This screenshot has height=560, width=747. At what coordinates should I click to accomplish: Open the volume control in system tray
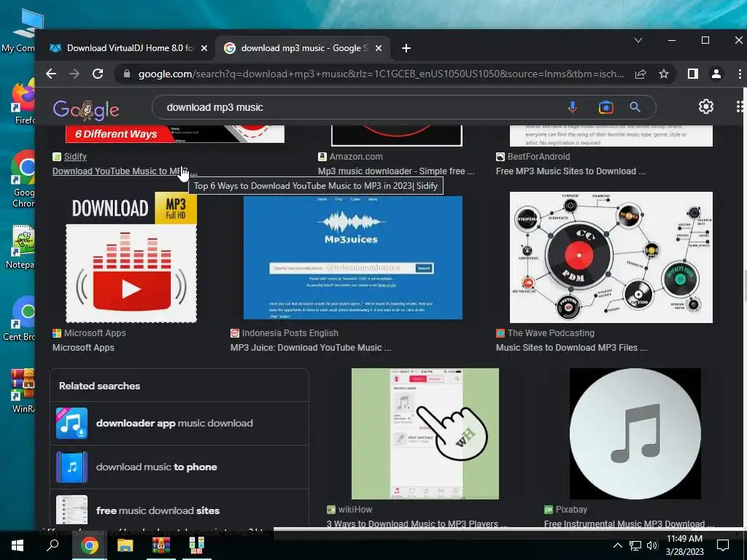pos(652,545)
